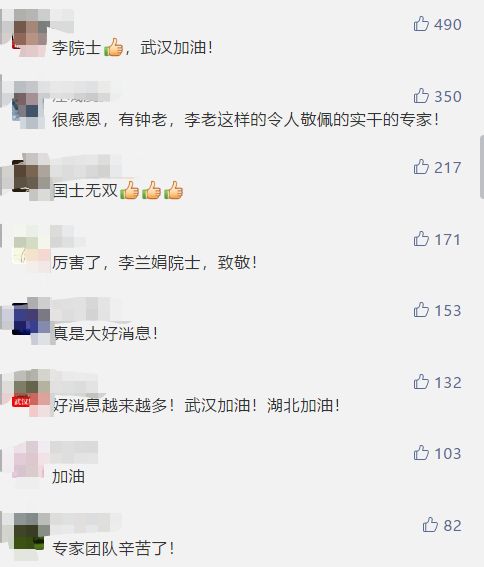Screen dimensions: 484x567
Task: Open avatar beside 国士无双 comment
Action: coord(31,176)
